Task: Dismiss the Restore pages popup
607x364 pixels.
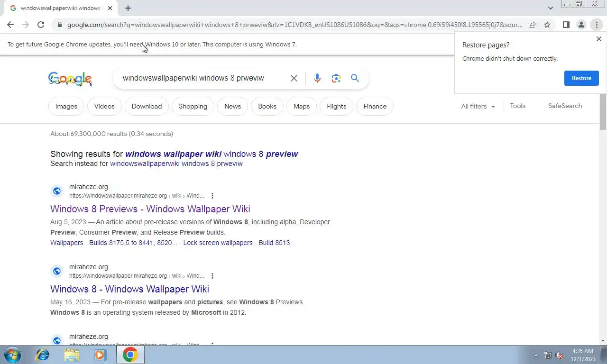Action: click(598, 39)
